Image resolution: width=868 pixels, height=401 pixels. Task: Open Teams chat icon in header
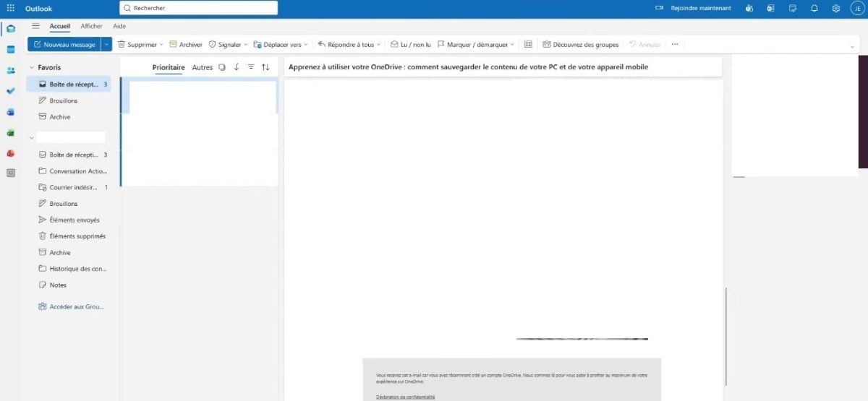[751, 8]
